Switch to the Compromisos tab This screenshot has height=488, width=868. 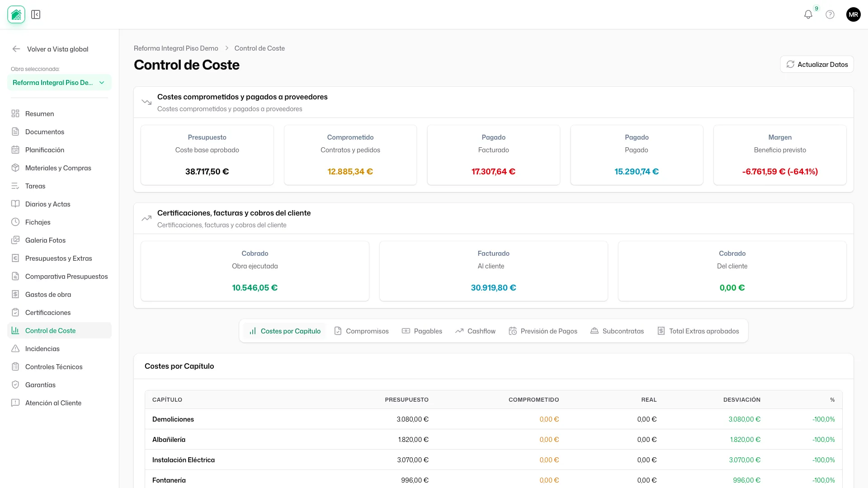(x=361, y=331)
